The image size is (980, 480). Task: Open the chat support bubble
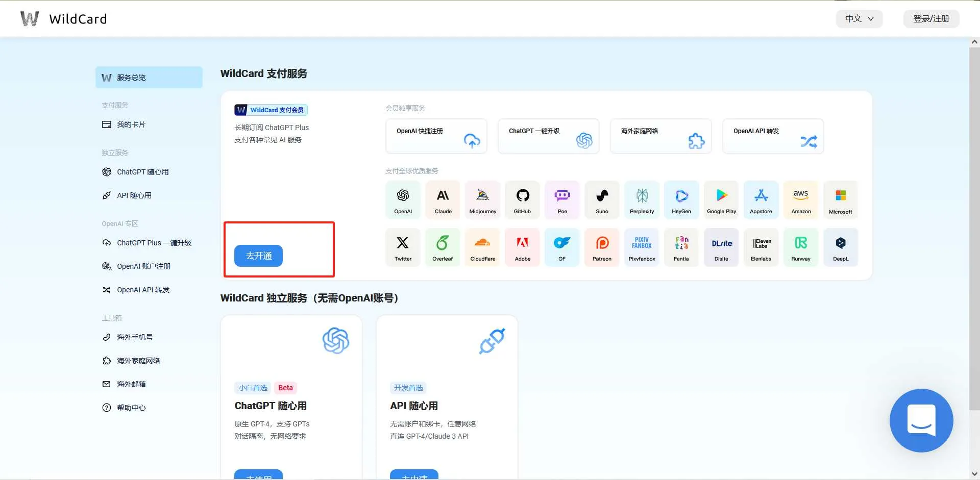tap(921, 420)
